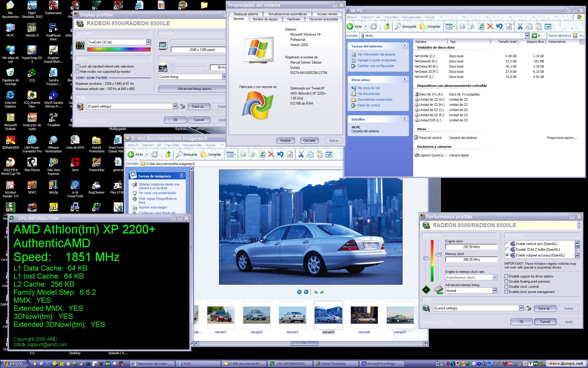Toggle Disable clock controls checkbox
The image size is (588, 368).
[x=506, y=287]
